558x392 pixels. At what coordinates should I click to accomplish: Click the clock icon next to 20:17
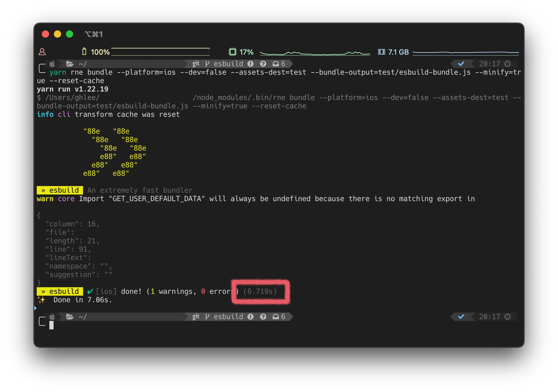pyautogui.click(x=507, y=64)
